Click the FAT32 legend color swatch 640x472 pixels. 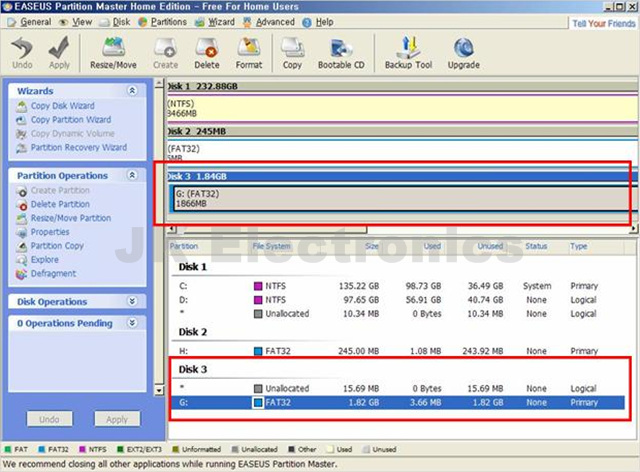pos(41,450)
